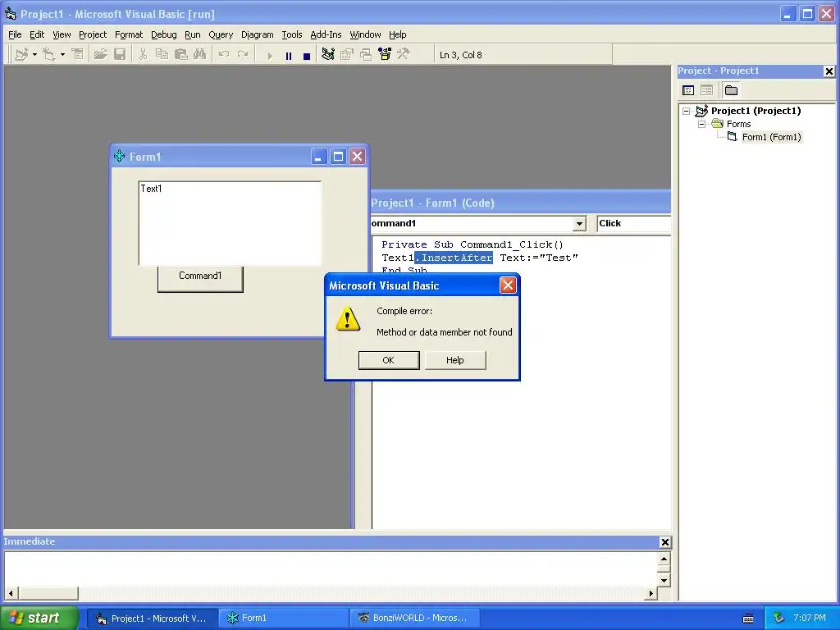Image resolution: width=840 pixels, height=630 pixels.
Task: Click the Open Project folder icon
Action: pyautogui.click(x=100, y=55)
